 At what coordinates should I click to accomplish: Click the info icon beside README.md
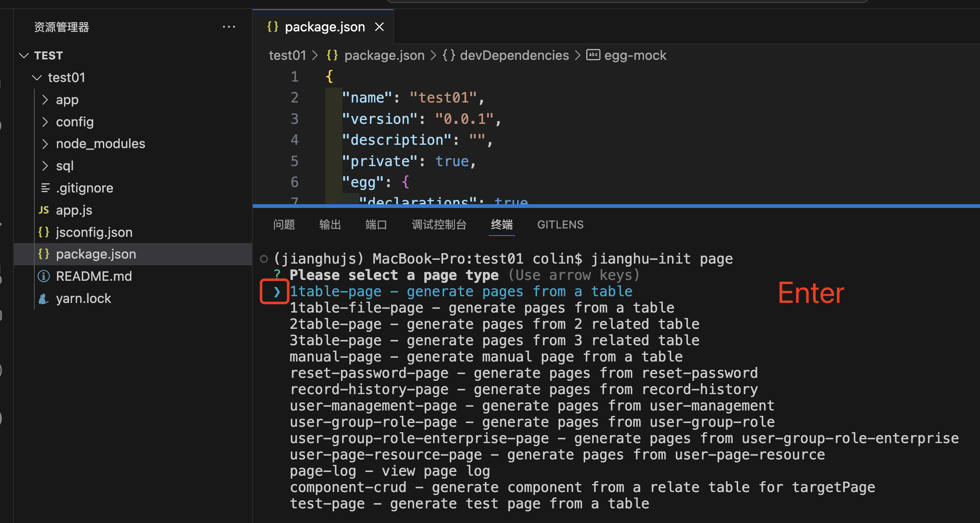tap(44, 276)
